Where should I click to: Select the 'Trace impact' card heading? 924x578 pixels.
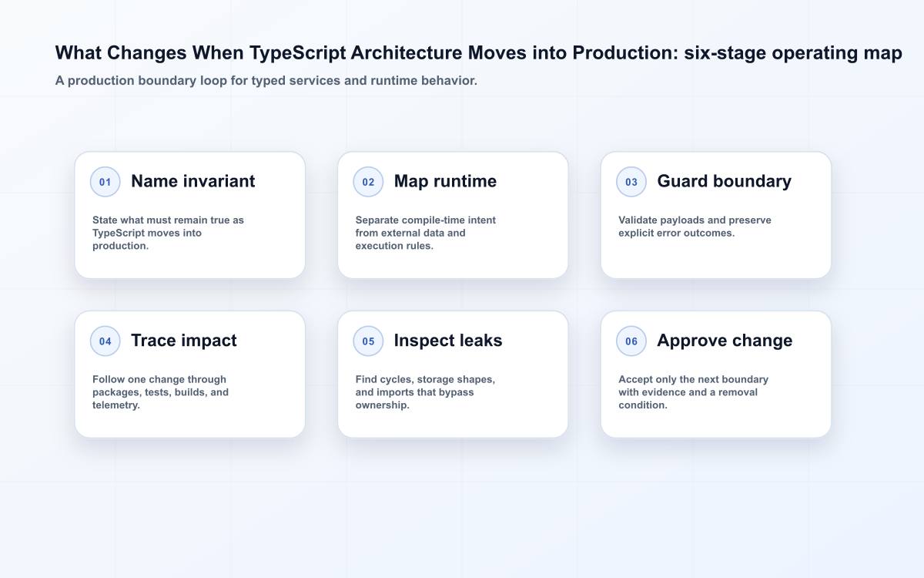[x=184, y=341]
